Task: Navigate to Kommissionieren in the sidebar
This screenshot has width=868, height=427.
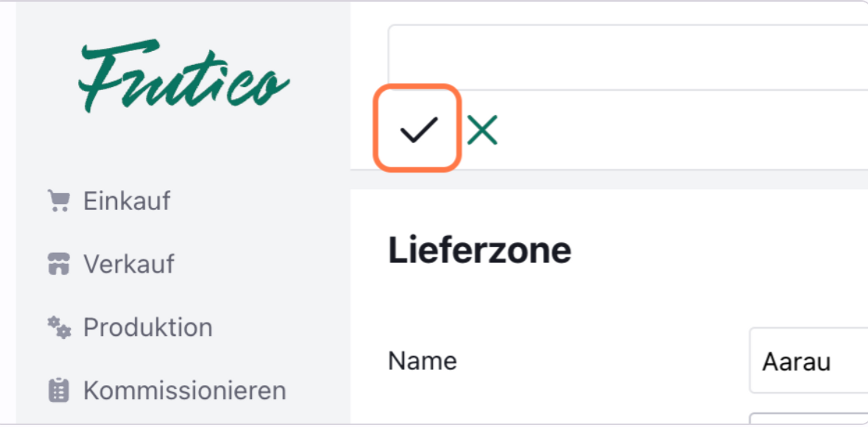Action: click(x=184, y=390)
